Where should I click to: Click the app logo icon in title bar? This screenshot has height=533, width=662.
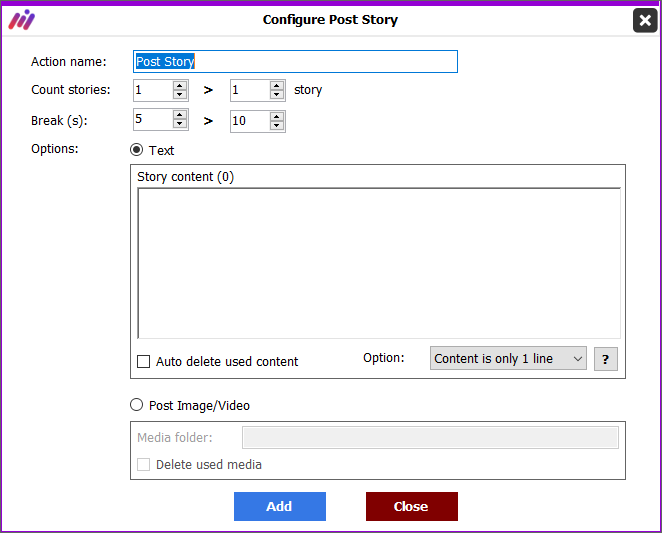(22, 20)
